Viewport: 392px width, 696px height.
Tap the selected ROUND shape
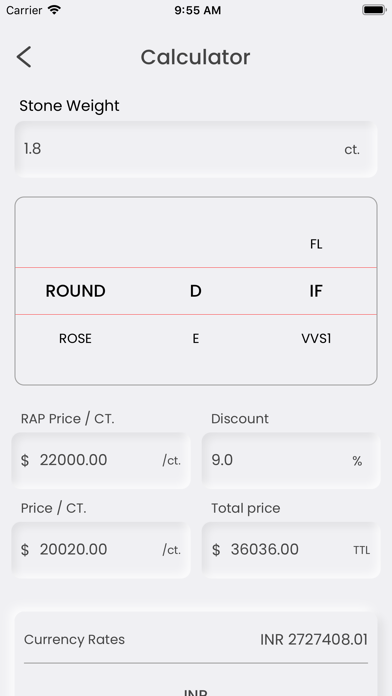75,291
